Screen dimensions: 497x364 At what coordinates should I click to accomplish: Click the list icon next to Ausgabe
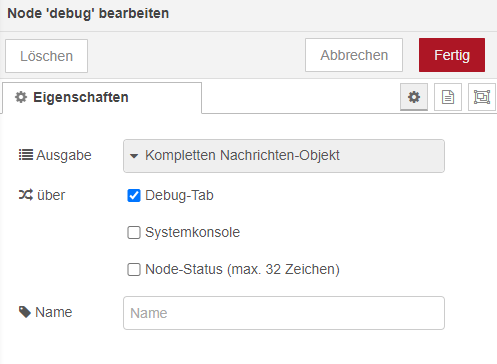26,155
